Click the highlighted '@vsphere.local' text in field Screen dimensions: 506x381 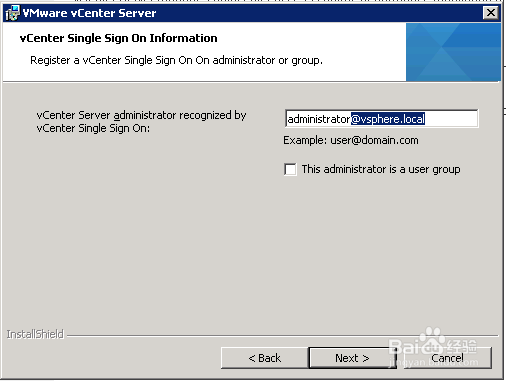coord(388,119)
